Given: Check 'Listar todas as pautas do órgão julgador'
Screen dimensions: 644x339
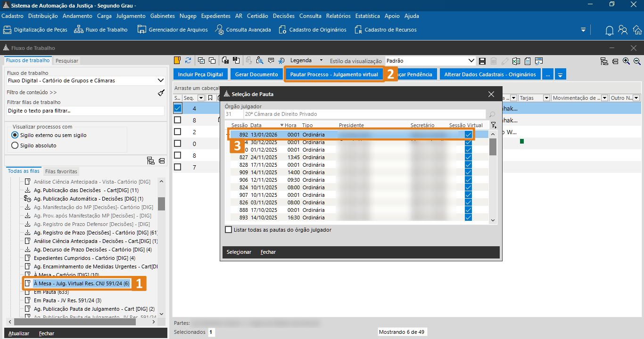Looking at the screenshot, I should pos(229,230).
